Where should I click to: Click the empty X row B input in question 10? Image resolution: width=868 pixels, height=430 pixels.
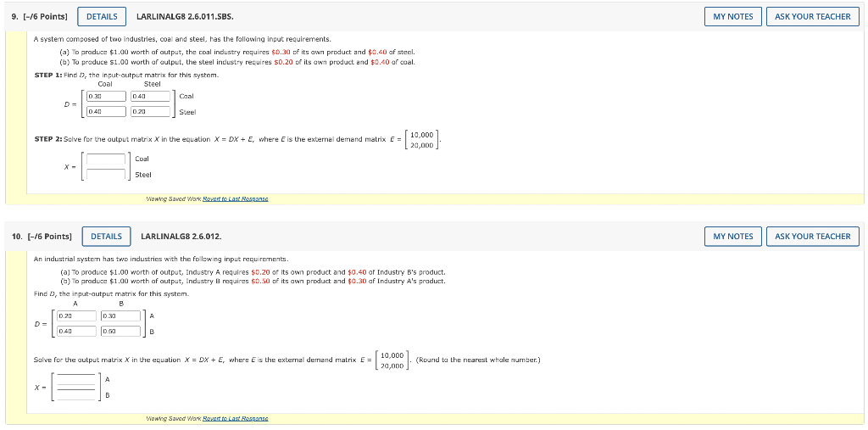tap(76, 394)
